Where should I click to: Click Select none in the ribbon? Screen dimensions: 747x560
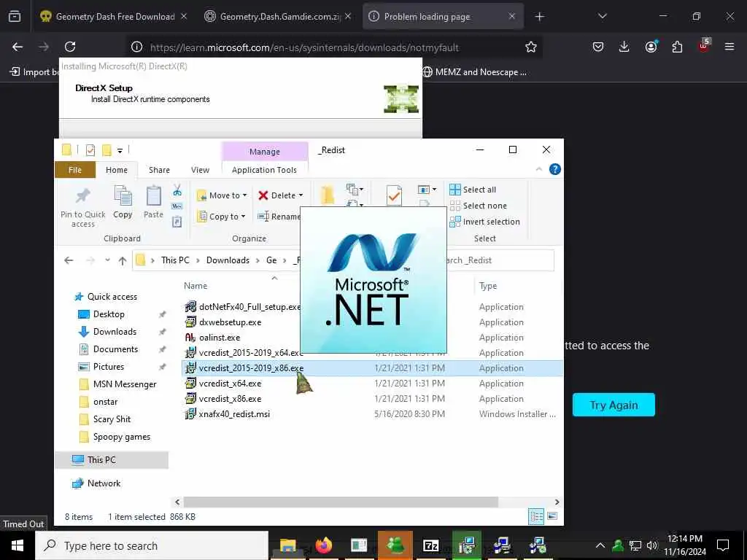[x=478, y=206]
